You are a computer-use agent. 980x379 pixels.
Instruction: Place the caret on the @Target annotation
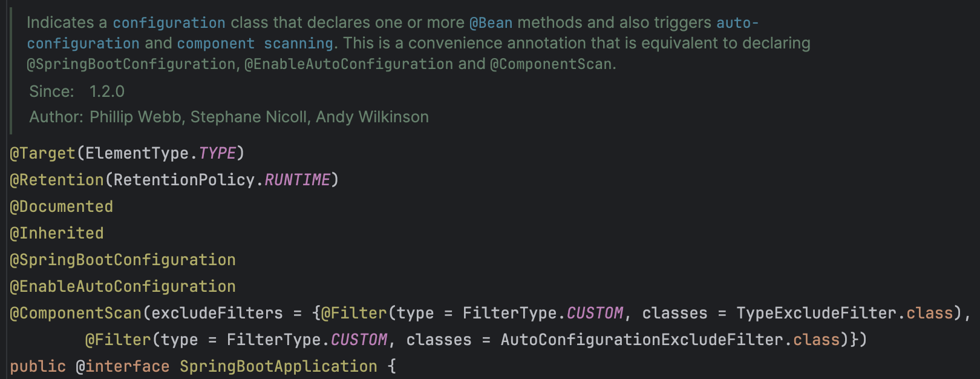click(42, 153)
